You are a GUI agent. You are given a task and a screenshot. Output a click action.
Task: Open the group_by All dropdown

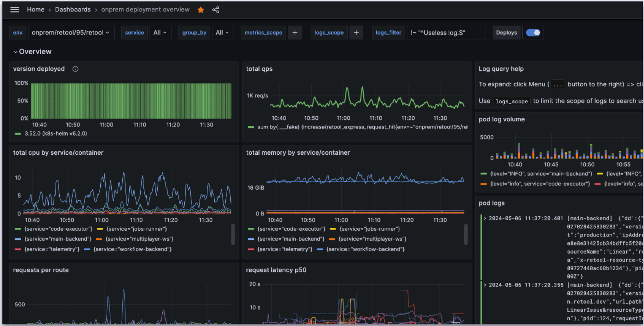[x=222, y=33]
